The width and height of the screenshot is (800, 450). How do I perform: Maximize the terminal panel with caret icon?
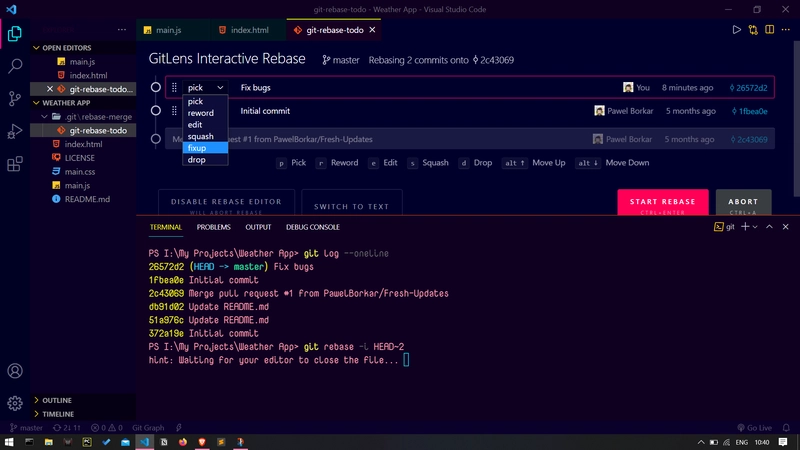point(769,227)
